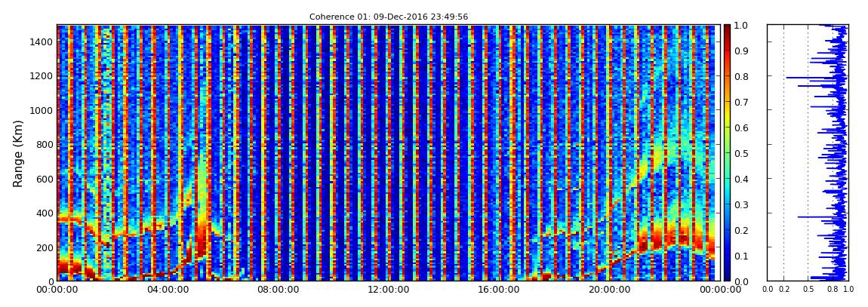Click the 600 range tick label

click(x=45, y=179)
